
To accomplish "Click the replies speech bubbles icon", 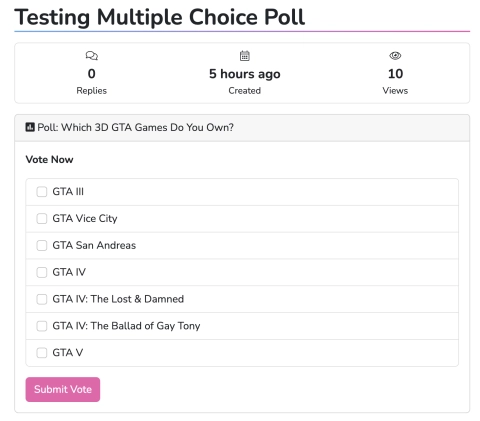I will (92, 56).
